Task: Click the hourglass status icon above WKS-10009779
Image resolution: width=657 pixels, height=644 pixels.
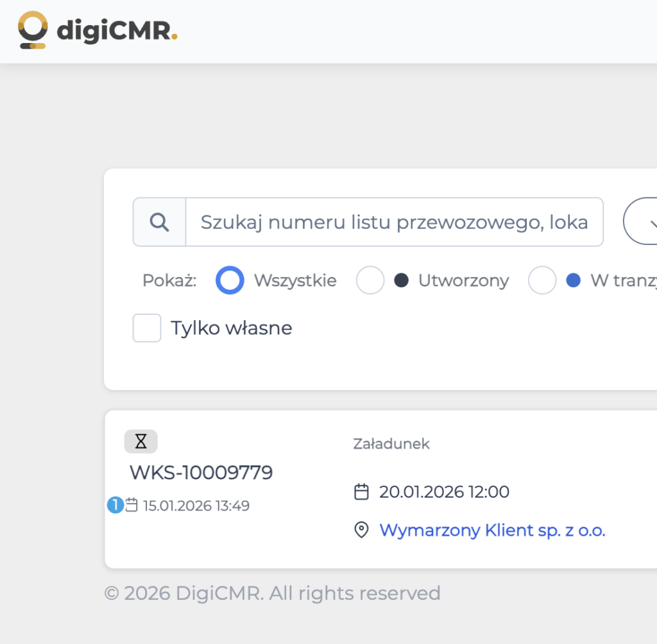Action: [141, 441]
